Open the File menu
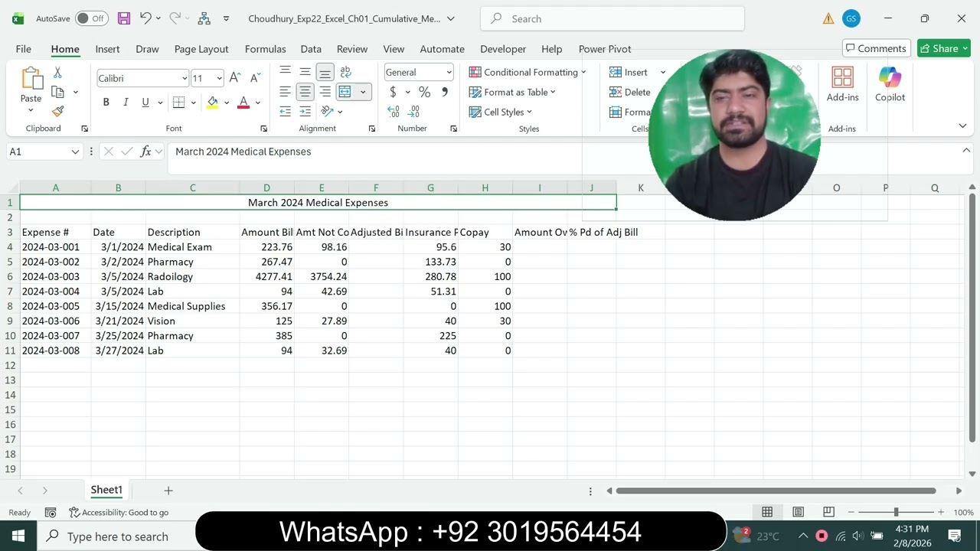980x551 pixels. tap(23, 49)
